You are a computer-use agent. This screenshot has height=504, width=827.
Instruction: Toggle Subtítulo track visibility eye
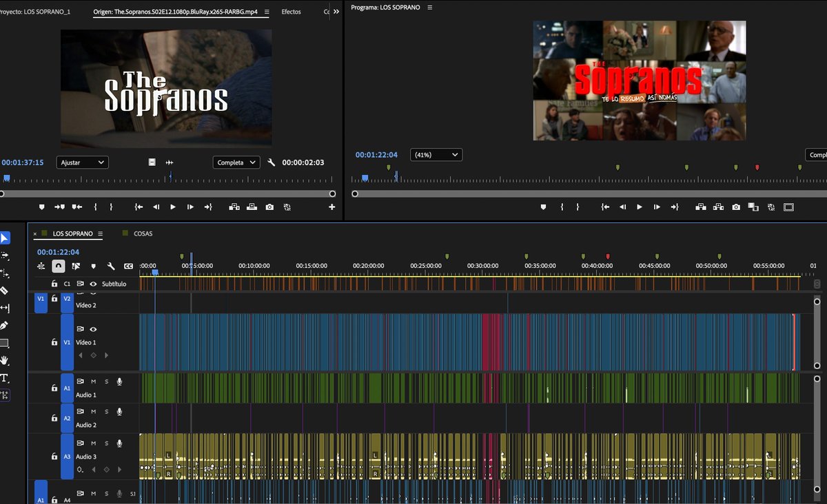click(x=93, y=284)
